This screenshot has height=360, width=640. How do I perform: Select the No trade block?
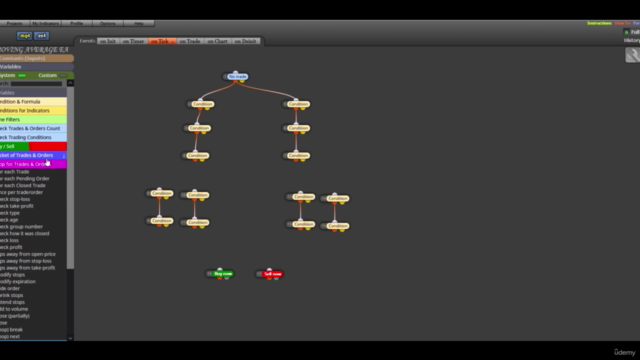(238, 76)
